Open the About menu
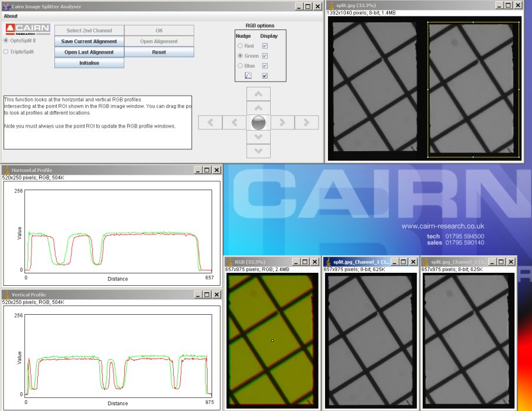 coord(11,16)
